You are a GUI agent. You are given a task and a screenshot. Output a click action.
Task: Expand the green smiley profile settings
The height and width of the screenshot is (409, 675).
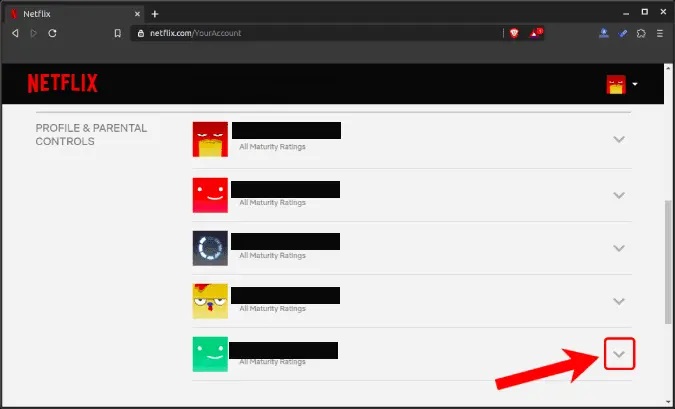point(619,354)
